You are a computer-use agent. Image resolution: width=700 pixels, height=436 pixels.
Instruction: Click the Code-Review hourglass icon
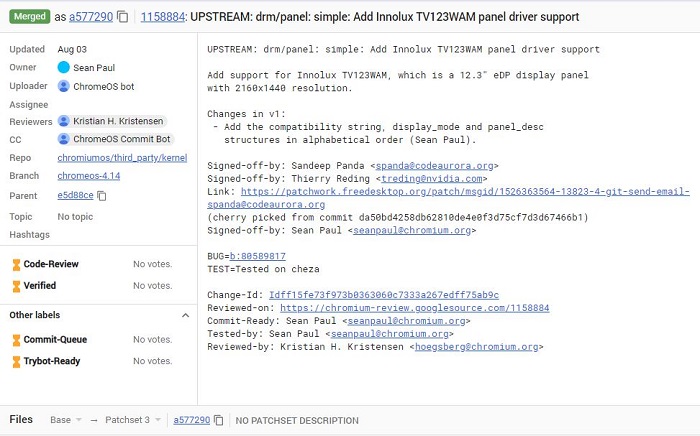[x=16, y=264]
